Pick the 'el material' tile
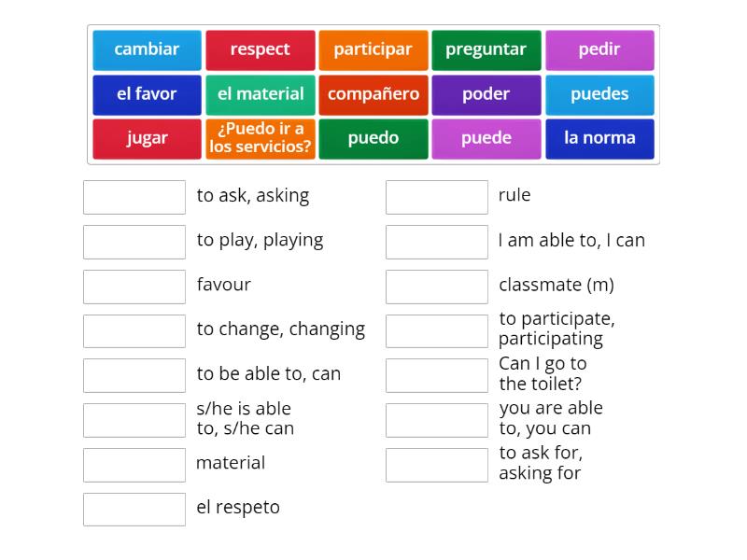The height and width of the screenshot is (560, 747). pyautogui.click(x=261, y=95)
